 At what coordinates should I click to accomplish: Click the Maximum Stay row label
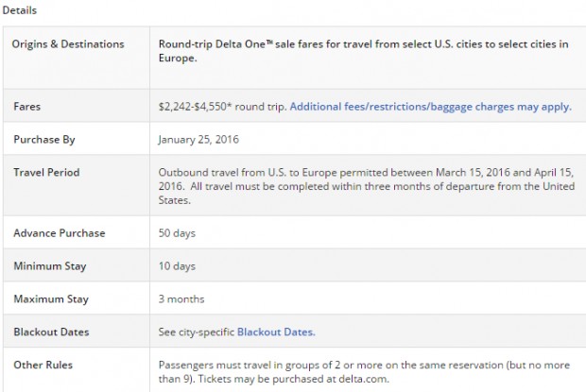coord(51,299)
